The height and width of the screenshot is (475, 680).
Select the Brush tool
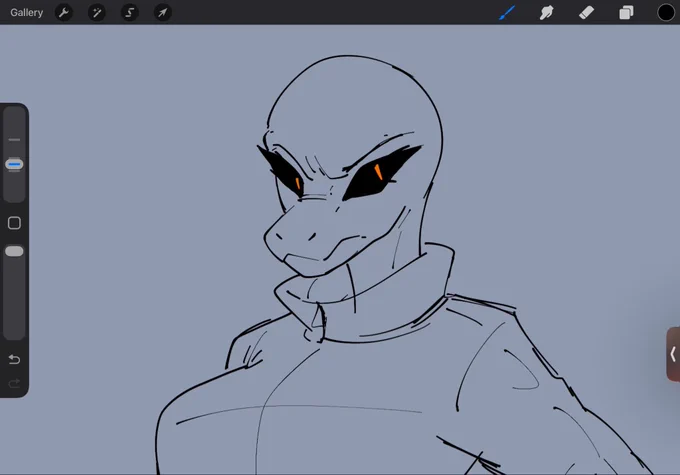507,13
